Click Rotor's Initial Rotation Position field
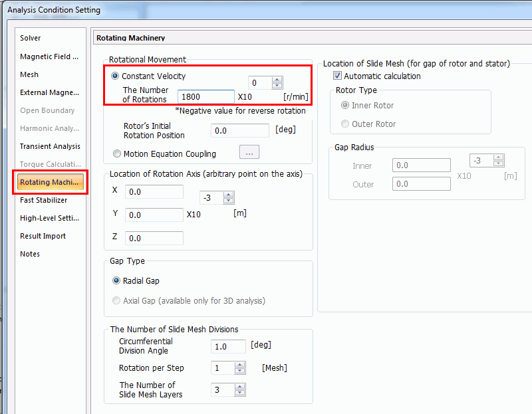Viewport: 532px width, 414px height. pos(240,130)
